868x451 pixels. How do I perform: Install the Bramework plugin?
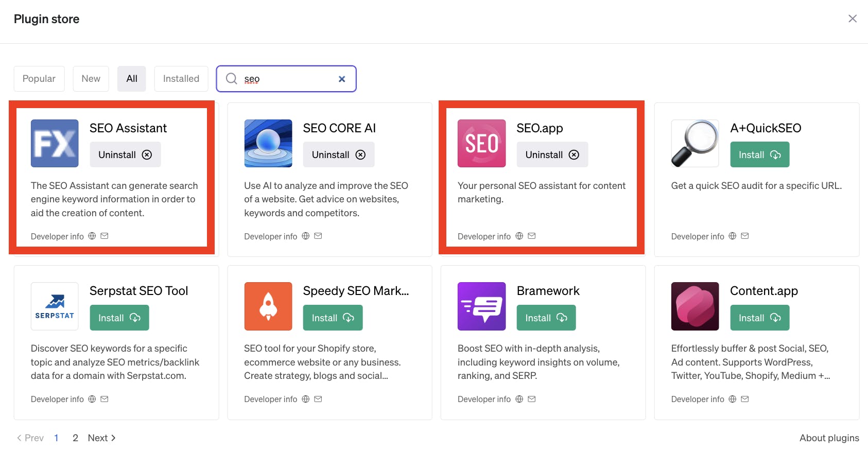click(x=546, y=318)
